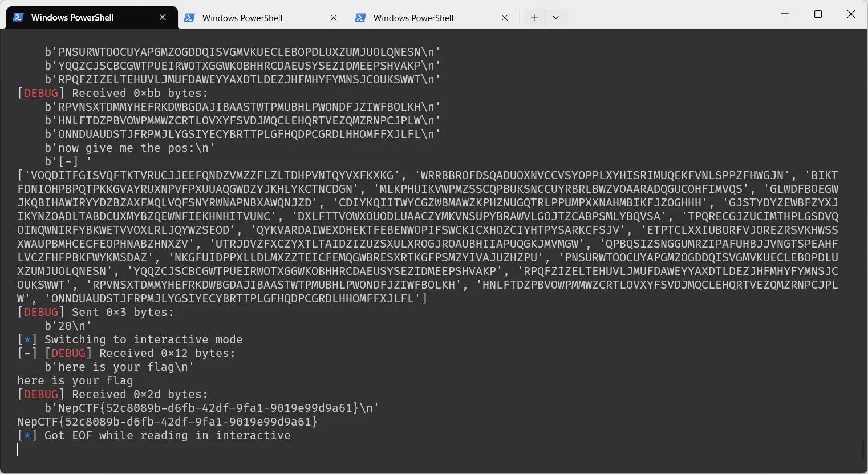Click the terminal's vertical scrollbar
Viewport: 868px width, 474px height.
(864, 448)
